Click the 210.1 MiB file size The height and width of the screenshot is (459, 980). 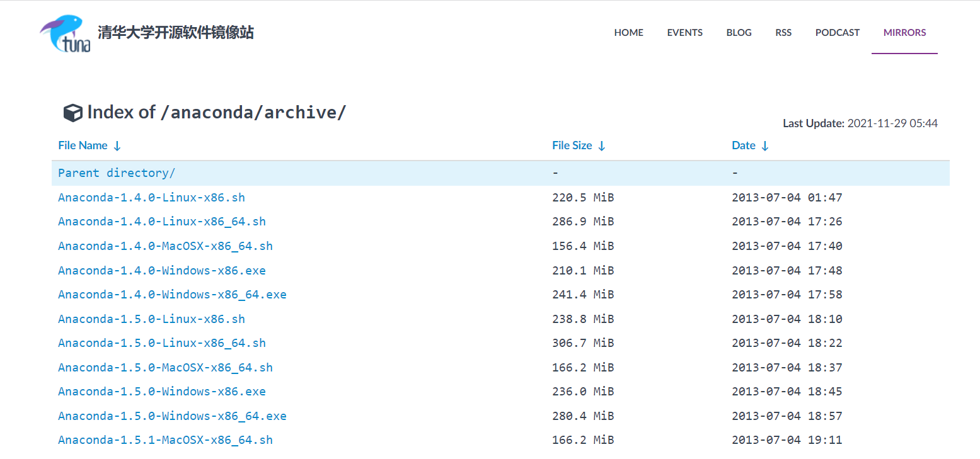tap(583, 270)
